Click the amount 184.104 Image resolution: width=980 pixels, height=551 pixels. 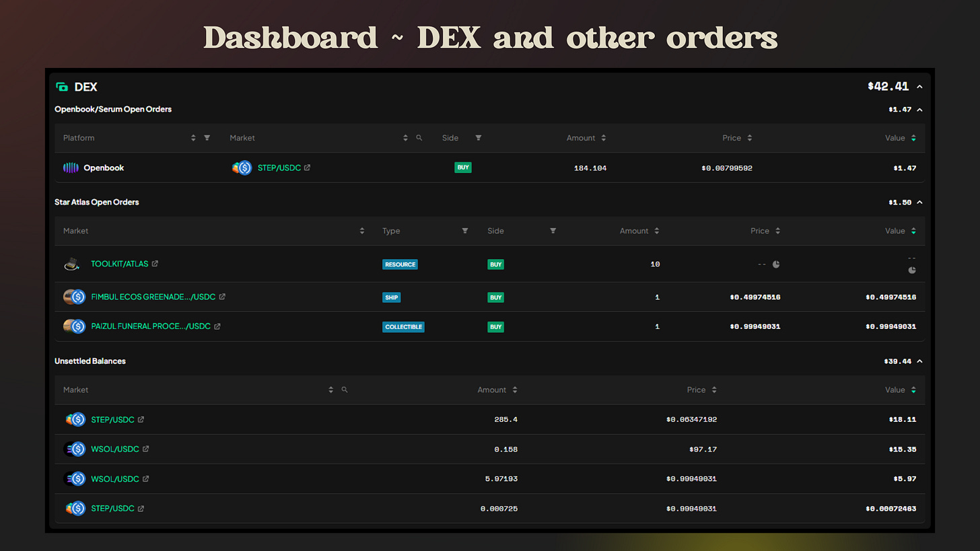[x=590, y=168]
